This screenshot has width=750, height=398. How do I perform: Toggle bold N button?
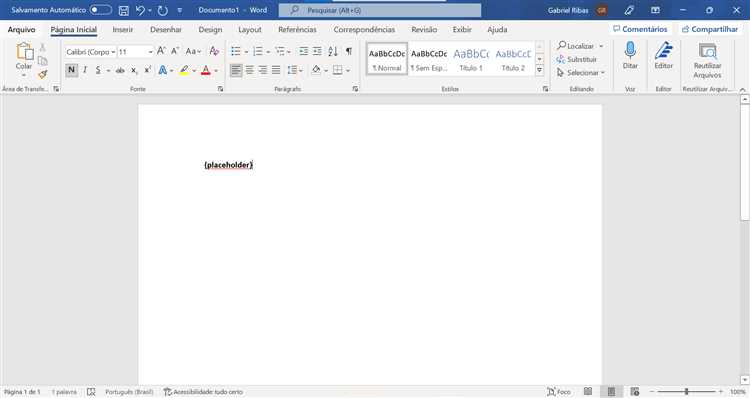point(71,70)
